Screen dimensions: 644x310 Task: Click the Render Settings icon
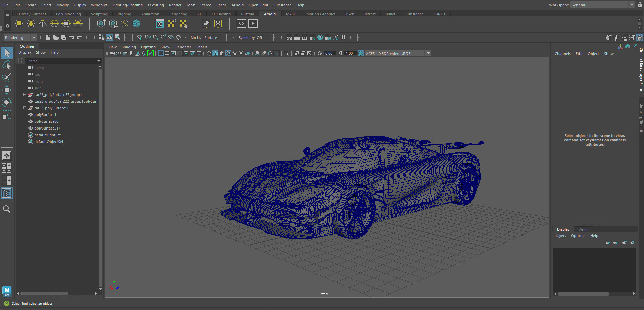click(312, 37)
